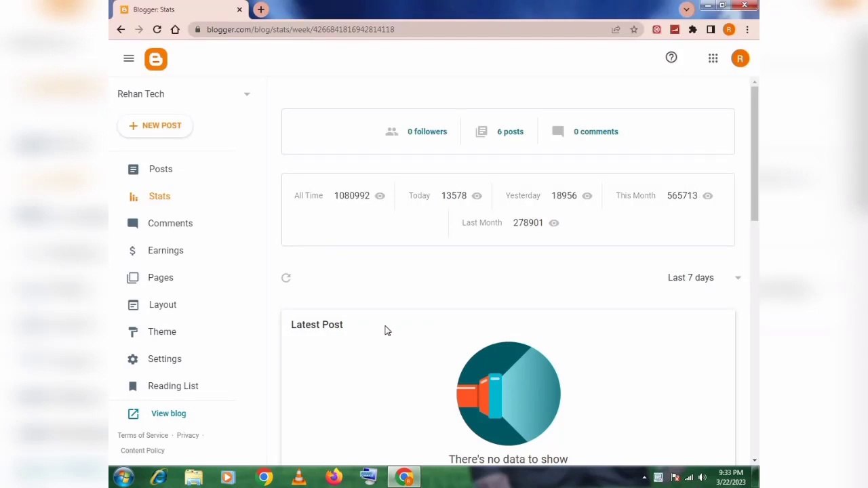Click the View blog link
Screen dimensions: 868x488
coord(168,413)
